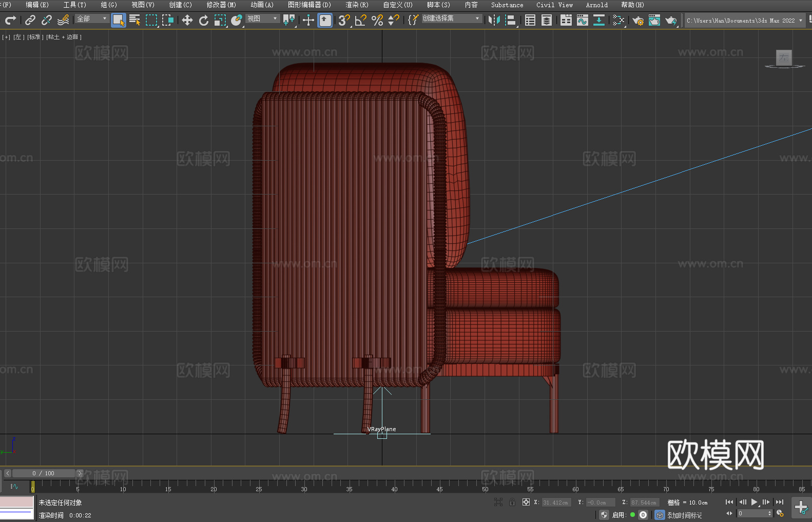Open the 修改器(M) menu
Screen dimensions: 812x522
(221, 5)
